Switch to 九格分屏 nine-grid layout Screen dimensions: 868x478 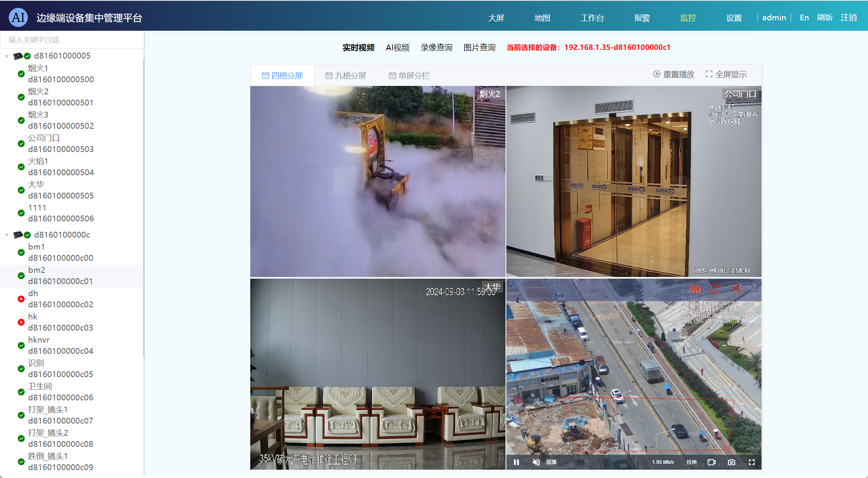[345, 76]
